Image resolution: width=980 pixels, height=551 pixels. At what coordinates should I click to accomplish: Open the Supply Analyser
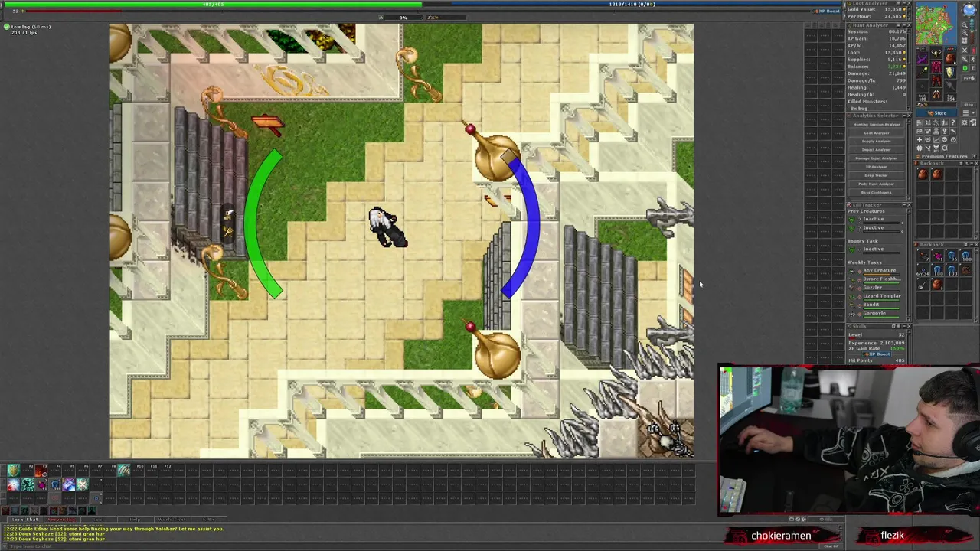[x=877, y=142]
